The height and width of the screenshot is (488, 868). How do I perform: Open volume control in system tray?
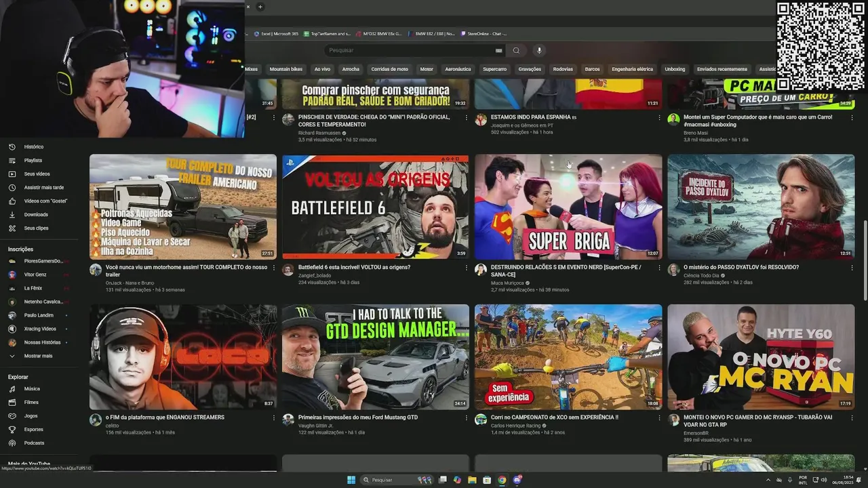(x=824, y=480)
